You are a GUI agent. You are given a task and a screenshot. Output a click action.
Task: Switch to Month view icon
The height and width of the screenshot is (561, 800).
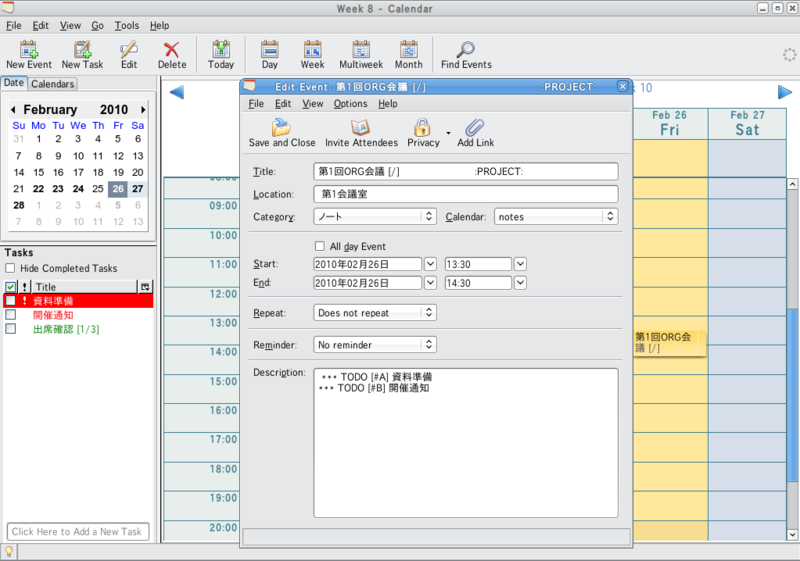click(x=408, y=50)
